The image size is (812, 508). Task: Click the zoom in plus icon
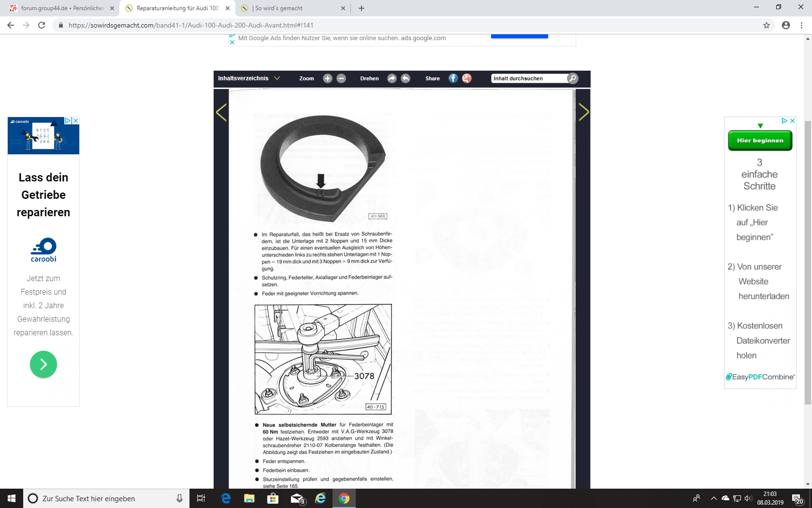point(327,78)
